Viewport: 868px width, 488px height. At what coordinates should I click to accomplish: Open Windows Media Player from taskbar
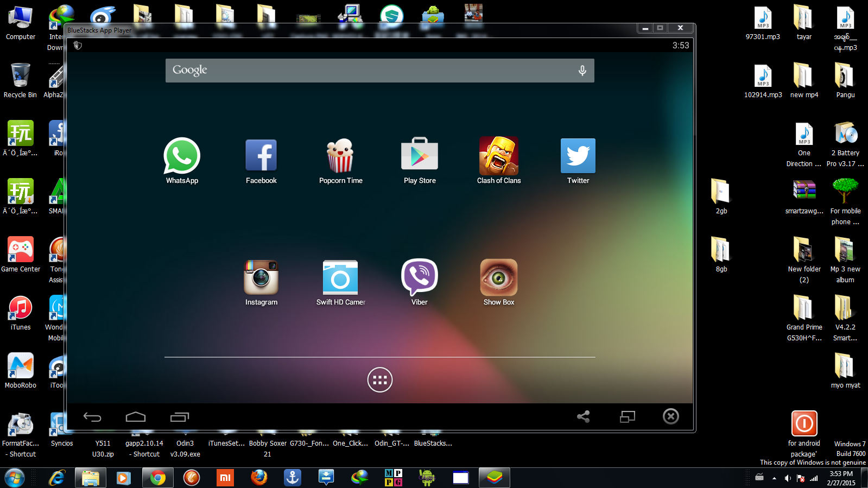click(124, 478)
